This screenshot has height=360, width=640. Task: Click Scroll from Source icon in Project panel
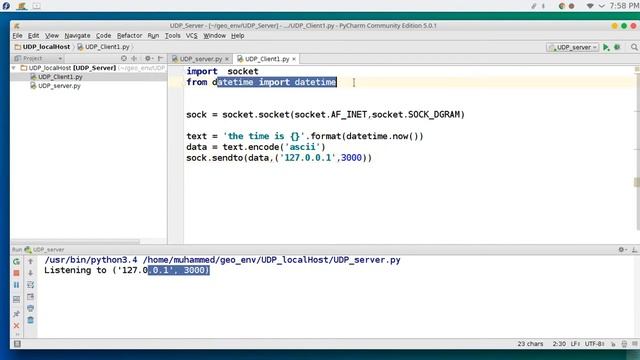point(124,59)
